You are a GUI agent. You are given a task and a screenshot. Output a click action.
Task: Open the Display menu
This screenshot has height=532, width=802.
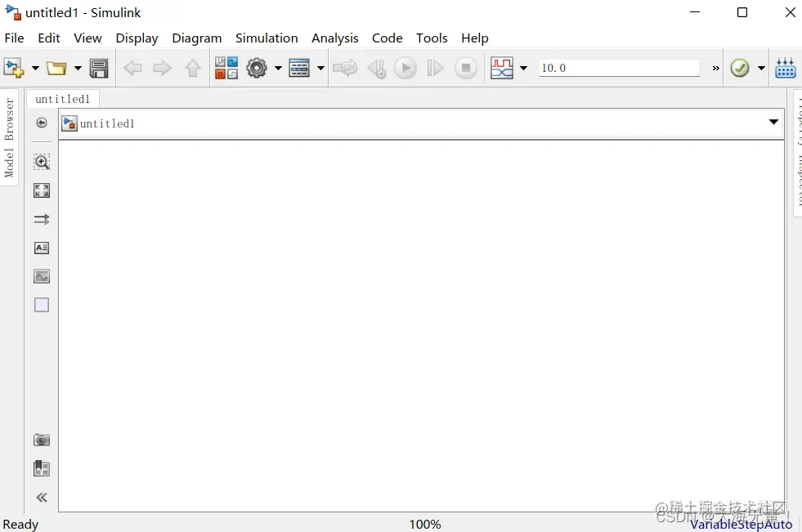coord(137,38)
